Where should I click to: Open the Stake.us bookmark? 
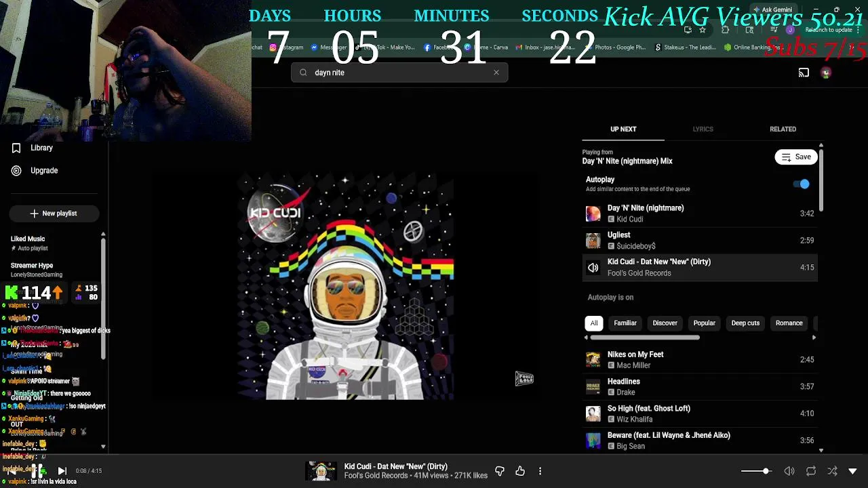(x=685, y=47)
